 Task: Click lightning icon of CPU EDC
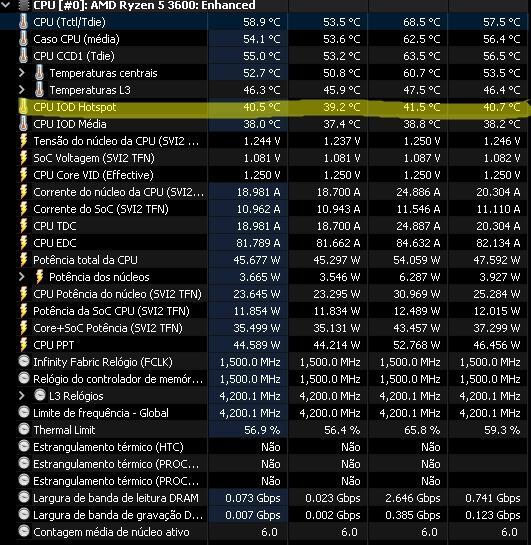click(x=23, y=243)
